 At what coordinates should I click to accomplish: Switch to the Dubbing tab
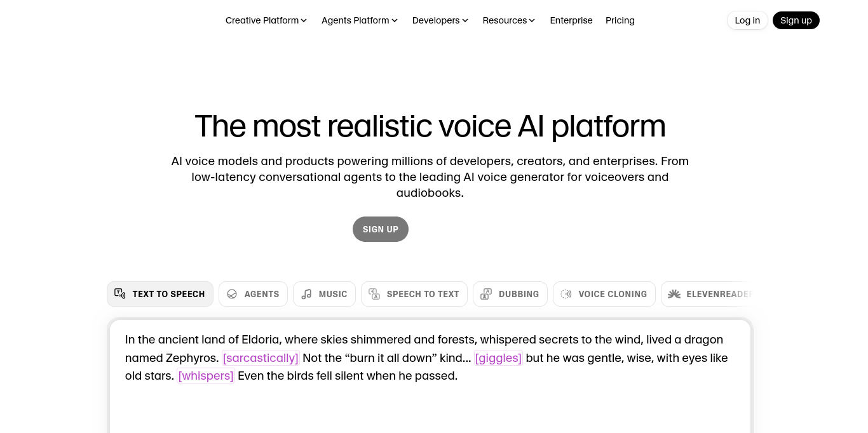pyautogui.click(x=510, y=294)
